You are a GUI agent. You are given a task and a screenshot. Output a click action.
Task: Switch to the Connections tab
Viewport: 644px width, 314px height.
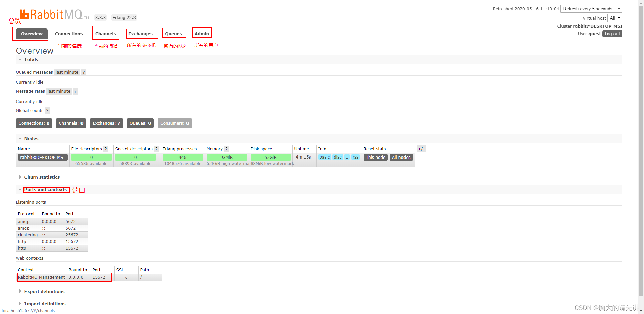click(x=69, y=34)
